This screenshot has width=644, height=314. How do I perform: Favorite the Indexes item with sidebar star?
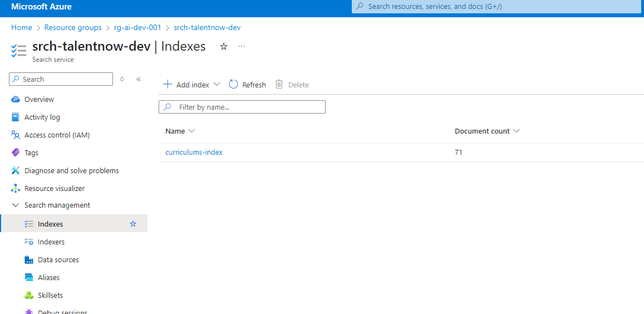[x=133, y=224]
